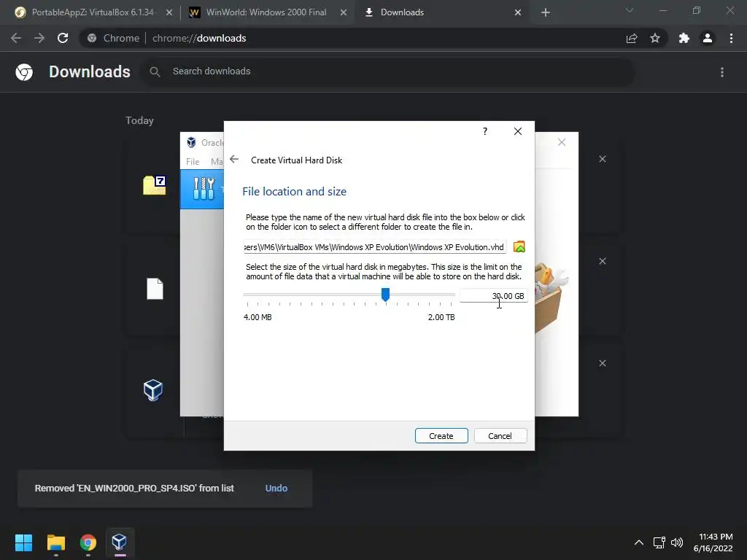747x560 pixels.
Task: Reload the current page
Action: [x=63, y=38]
